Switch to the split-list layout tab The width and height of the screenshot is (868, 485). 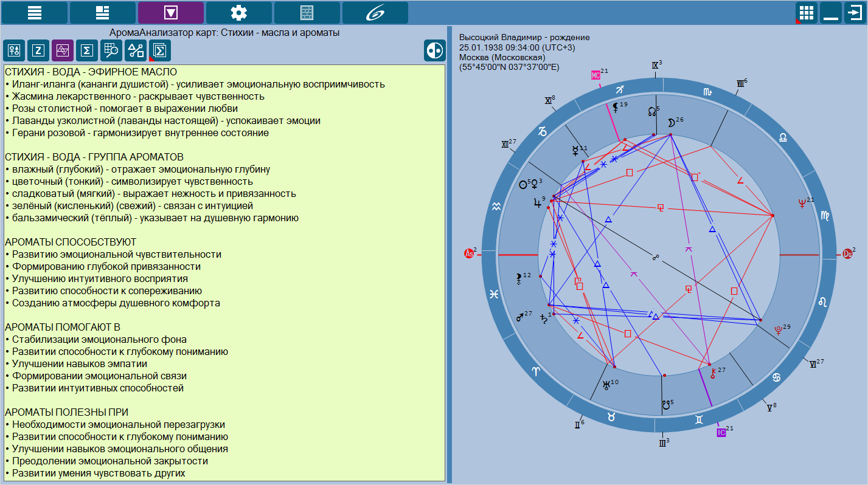(103, 13)
